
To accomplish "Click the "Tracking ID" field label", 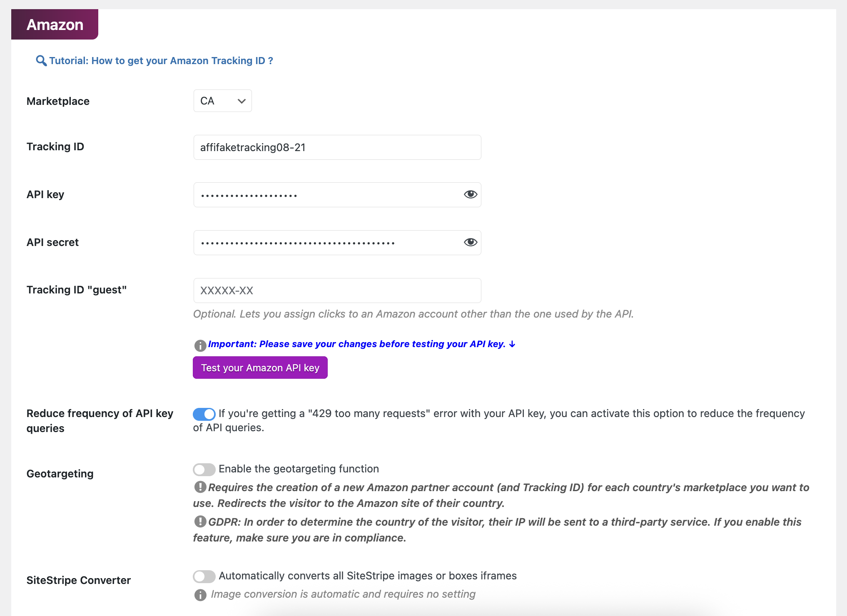I will click(x=55, y=147).
